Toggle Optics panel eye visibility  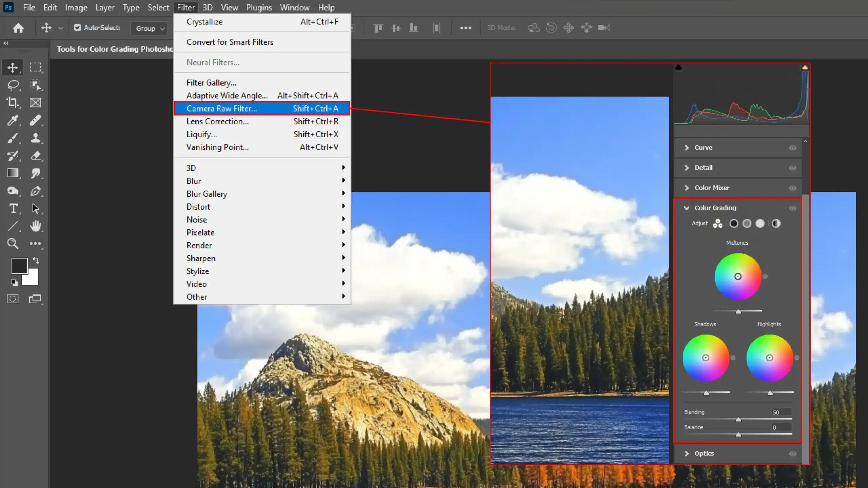point(792,454)
